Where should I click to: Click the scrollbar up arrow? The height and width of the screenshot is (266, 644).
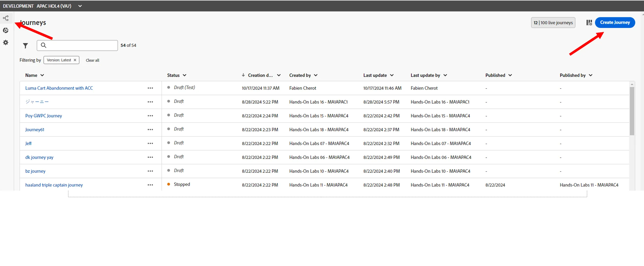pyautogui.click(x=632, y=84)
